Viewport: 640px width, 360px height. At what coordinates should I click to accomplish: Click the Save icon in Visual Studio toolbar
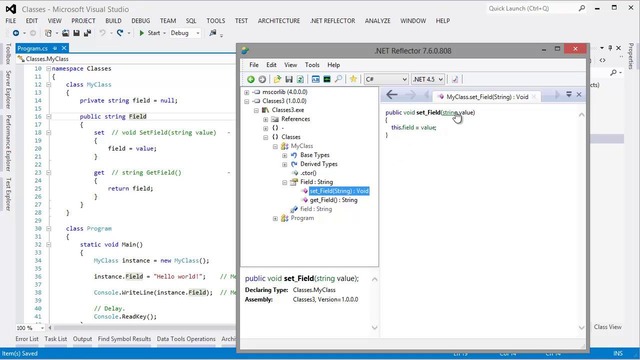(76, 33)
